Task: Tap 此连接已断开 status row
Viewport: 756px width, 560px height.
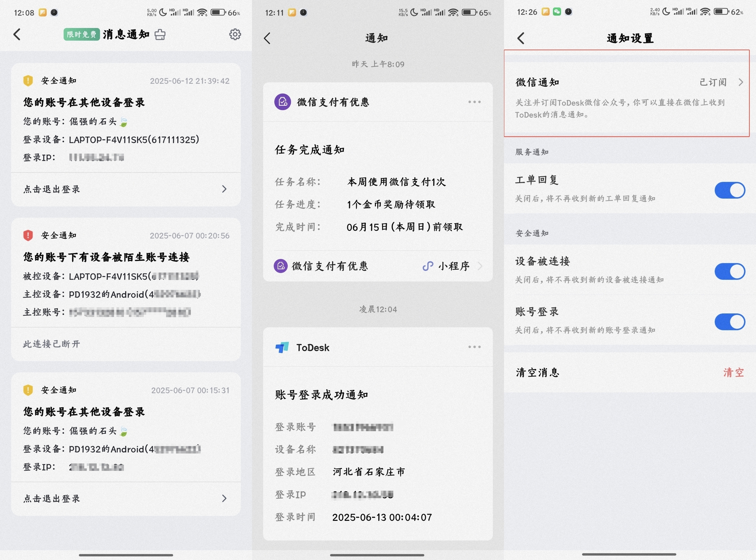Action: click(x=126, y=344)
